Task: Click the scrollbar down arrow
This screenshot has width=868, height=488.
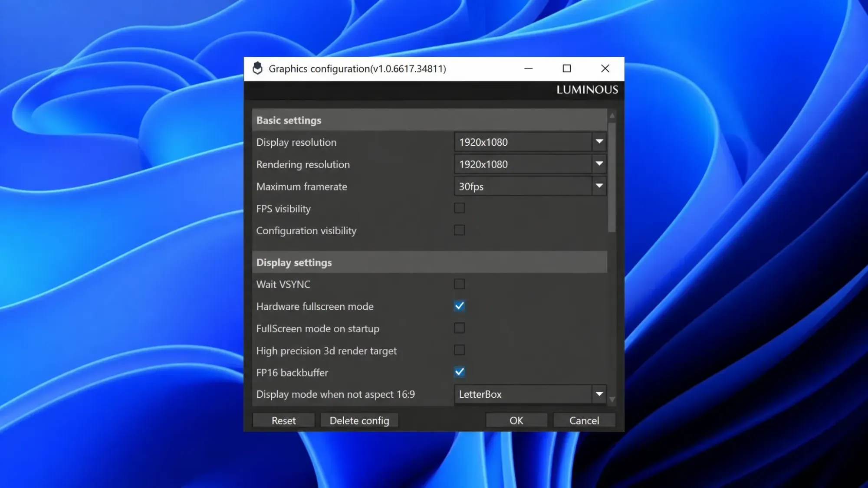Action: click(x=612, y=400)
